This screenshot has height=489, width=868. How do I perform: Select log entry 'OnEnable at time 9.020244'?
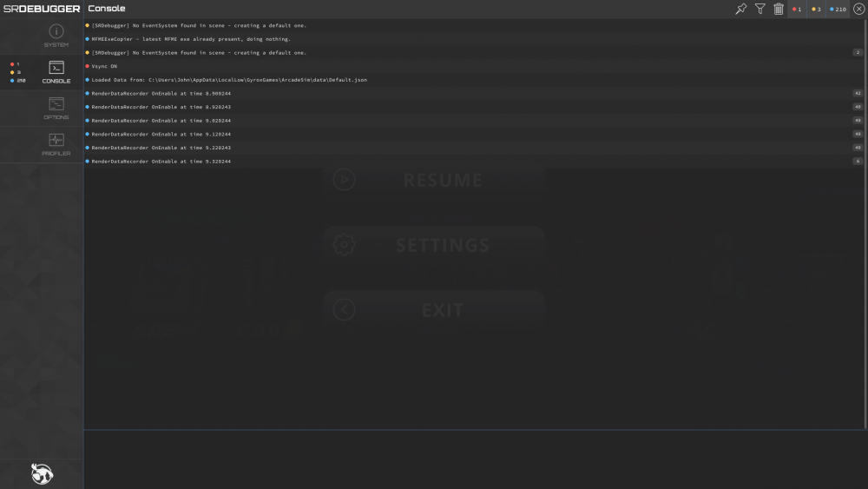click(474, 120)
